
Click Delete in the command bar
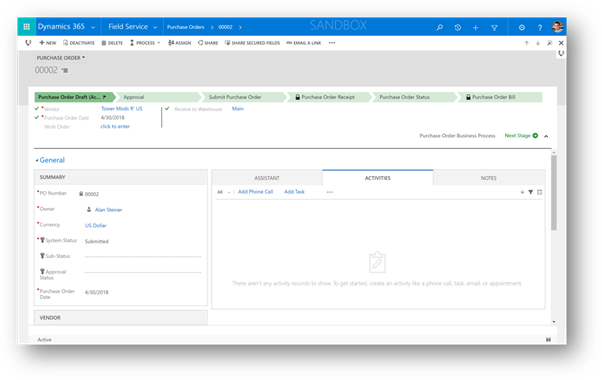pyautogui.click(x=112, y=43)
